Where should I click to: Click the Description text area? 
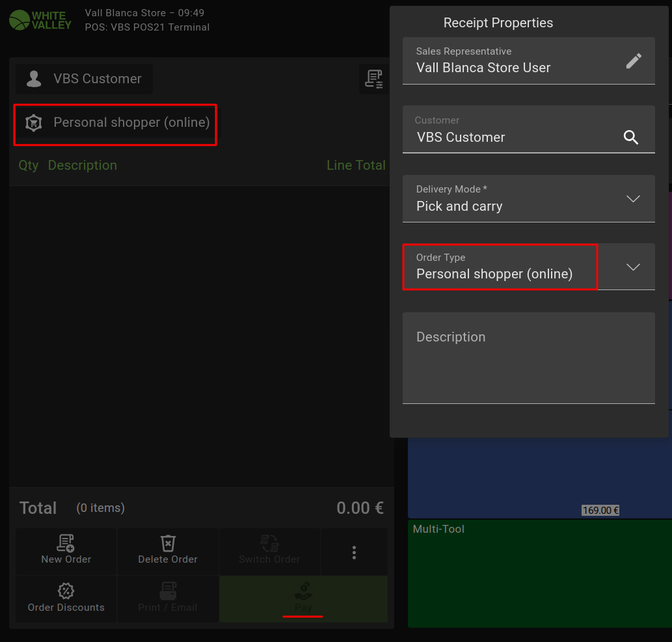pos(528,358)
